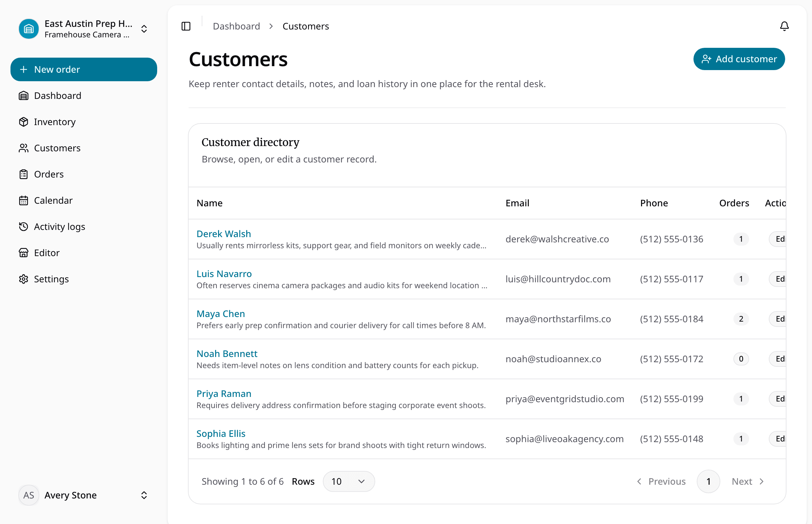The width and height of the screenshot is (812, 524).
Task: Click the Add customer button
Action: [x=739, y=59]
